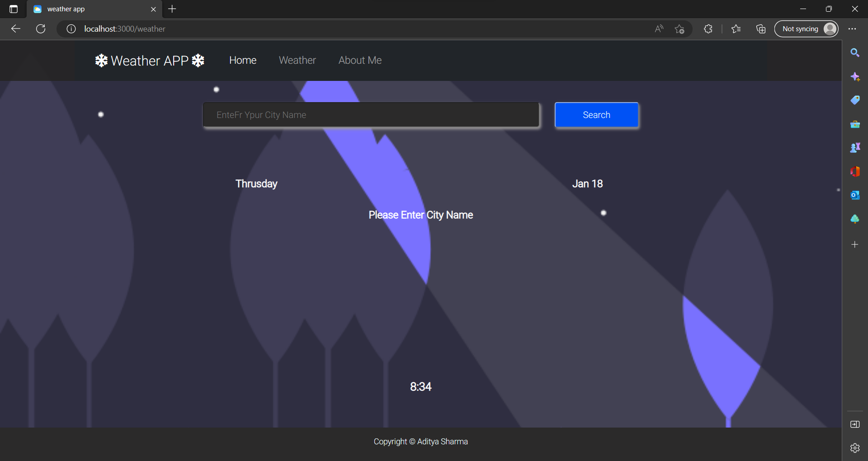Click the Edge sidebar search icon
The width and height of the screenshot is (868, 461).
[x=854, y=53]
